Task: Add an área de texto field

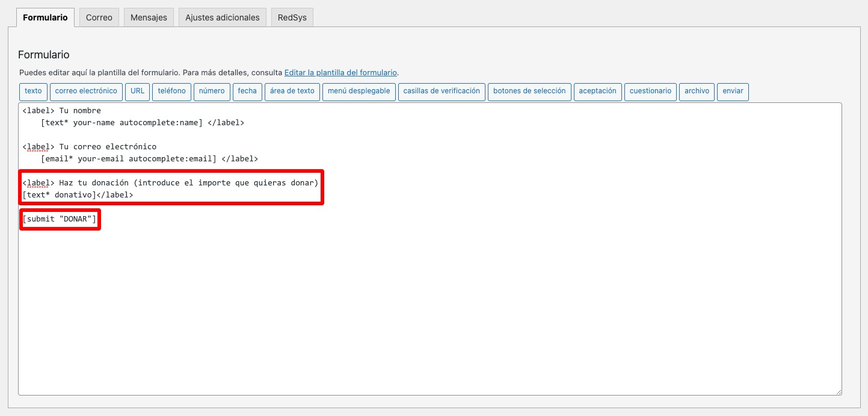Action: pos(292,92)
